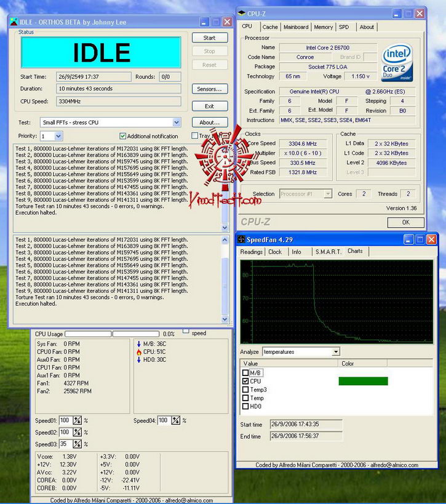446x504 pixels.
Task: Click the ORTHOS title bar app icon
Action: (14, 22)
